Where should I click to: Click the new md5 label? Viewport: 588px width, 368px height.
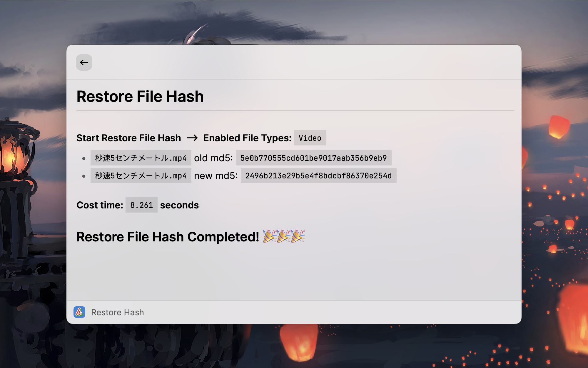216,176
